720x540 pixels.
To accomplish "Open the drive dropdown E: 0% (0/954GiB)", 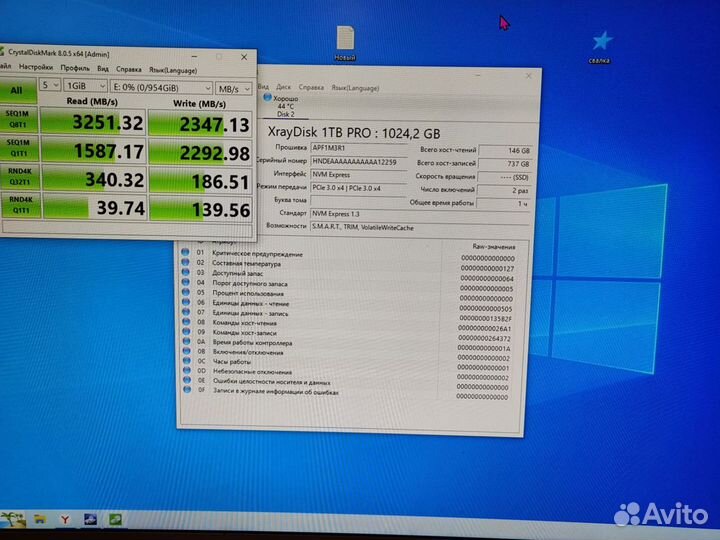I will point(161,87).
